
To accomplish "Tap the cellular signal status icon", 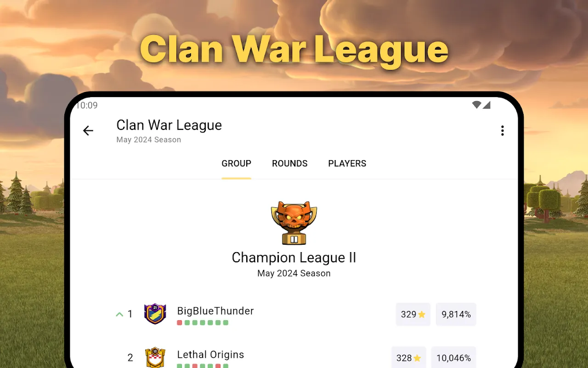I will (x=486, y=105).
